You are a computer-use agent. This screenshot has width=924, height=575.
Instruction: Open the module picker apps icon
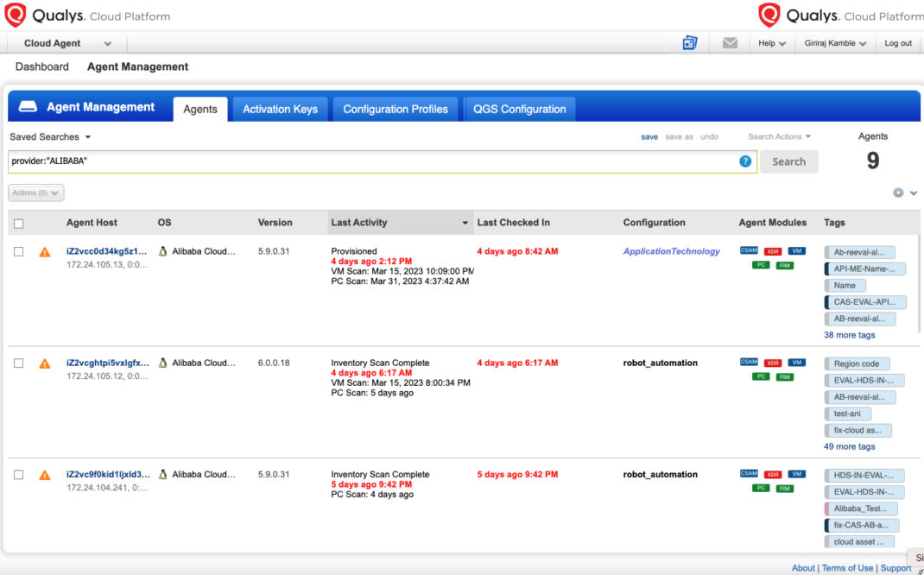[x=689, y=41]
